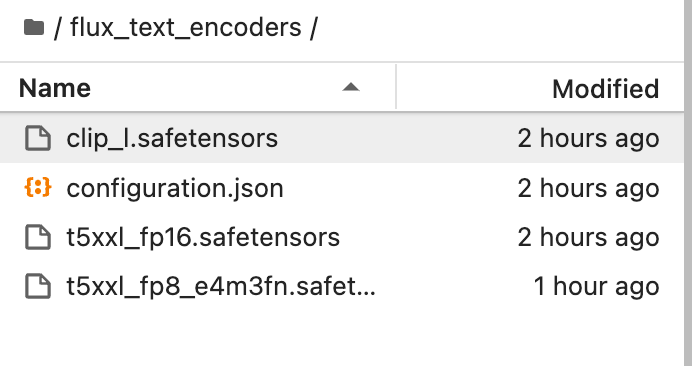Click the modified time of clip_l.safetensors
The height and width of the screenshot is (366, 692).
tap(588, 139)
